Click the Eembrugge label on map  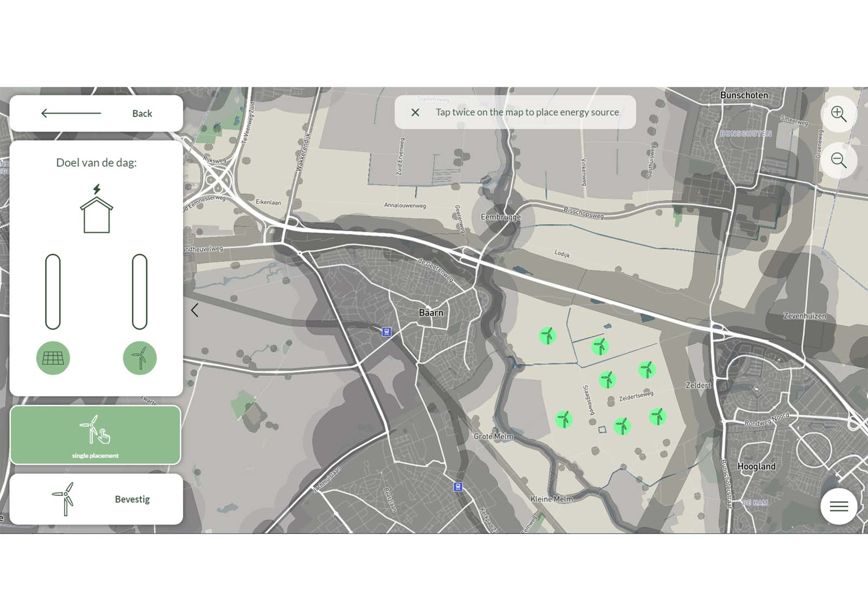click(500, 217)
